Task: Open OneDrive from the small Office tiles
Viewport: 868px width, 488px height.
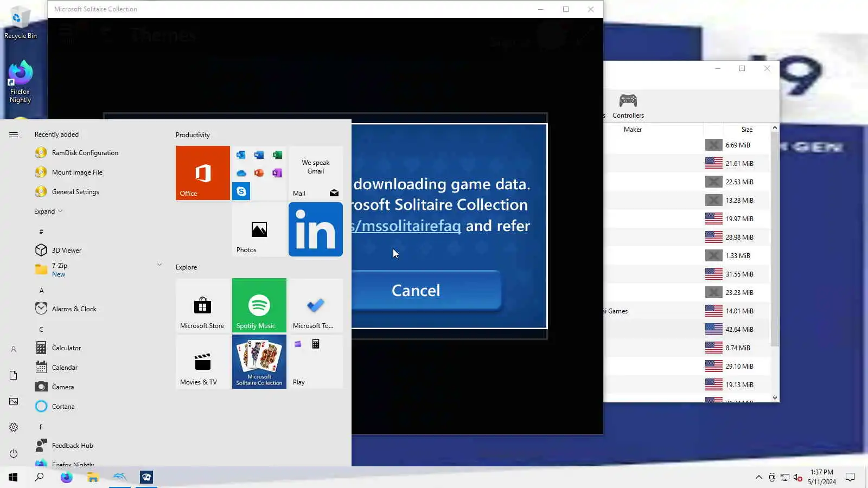Action: [x=241, y=173]
